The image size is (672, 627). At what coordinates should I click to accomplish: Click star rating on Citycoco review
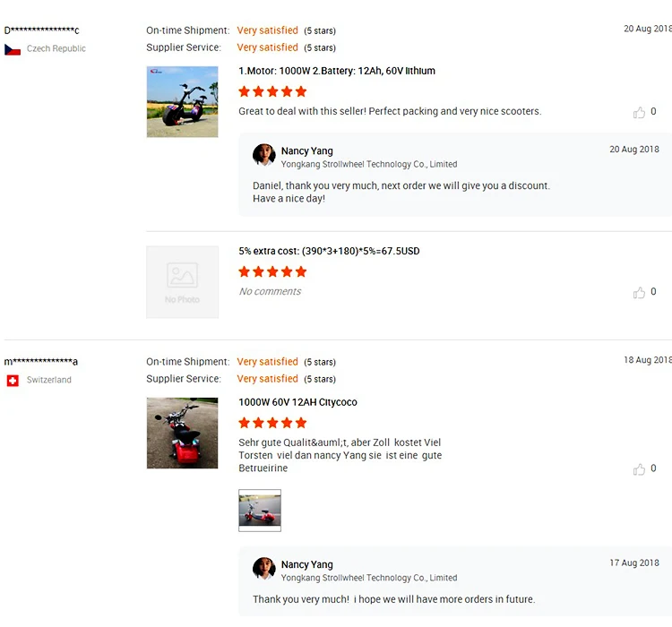pyautogui.click(x=272, y=423)
